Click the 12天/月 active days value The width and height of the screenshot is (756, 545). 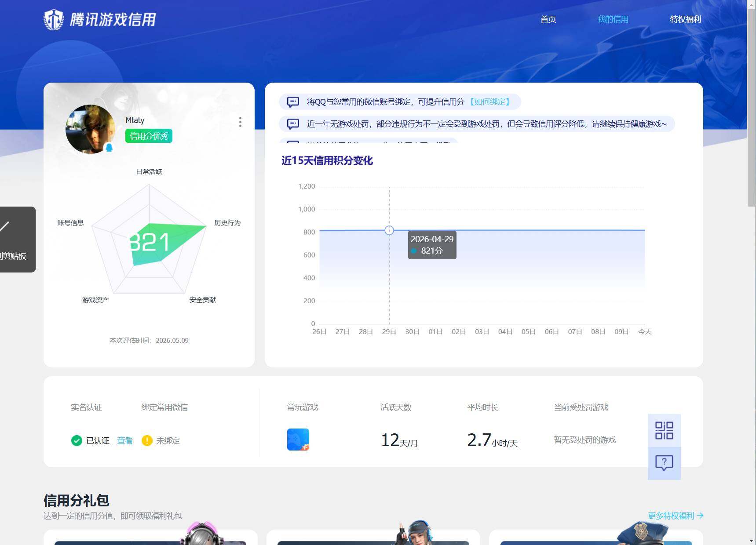[x=399, y=440]
